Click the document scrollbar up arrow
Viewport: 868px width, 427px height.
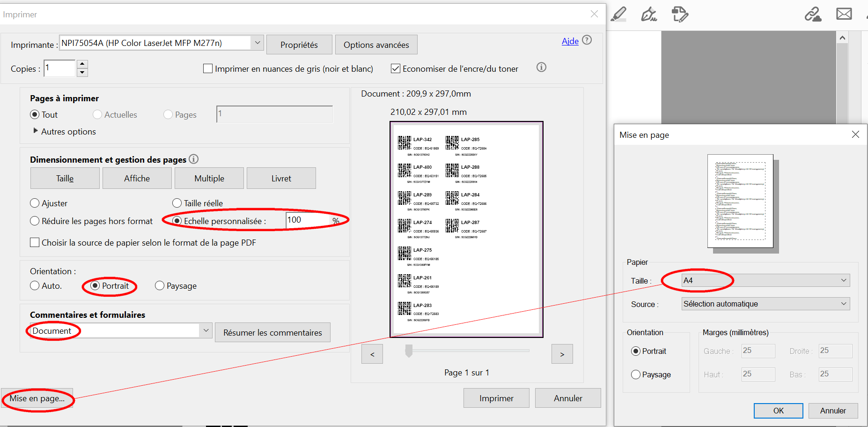(x=842, y=37)
